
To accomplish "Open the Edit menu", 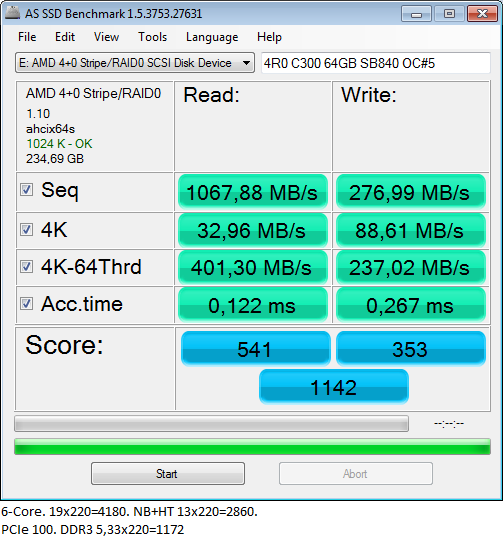I will (65, 37).
